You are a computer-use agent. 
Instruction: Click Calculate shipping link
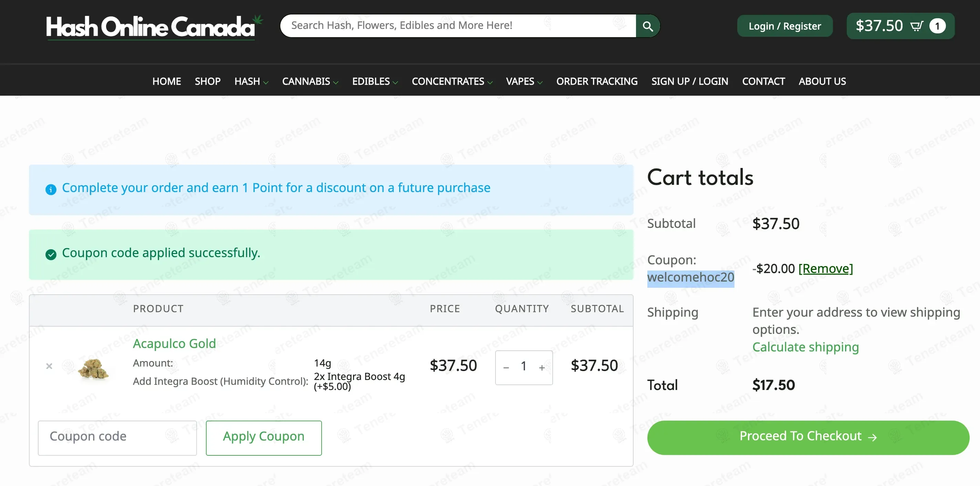pos(805,347)
